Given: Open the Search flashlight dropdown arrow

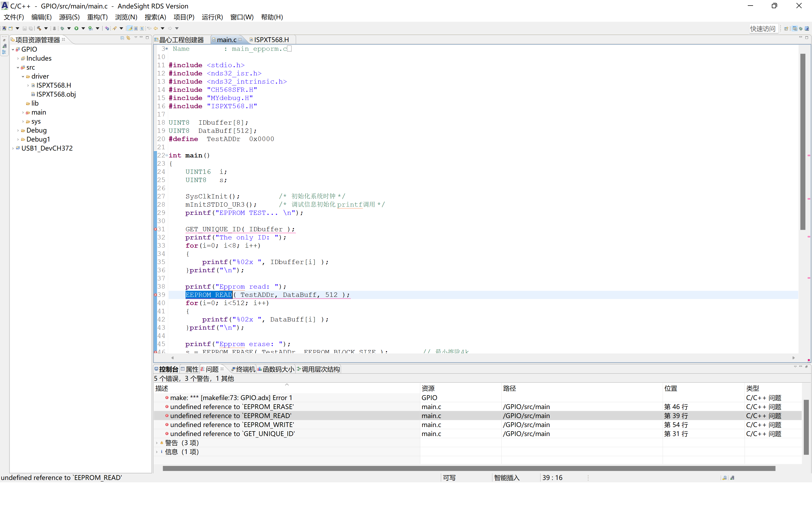Looking at the screenshot, I should [122, 29].
